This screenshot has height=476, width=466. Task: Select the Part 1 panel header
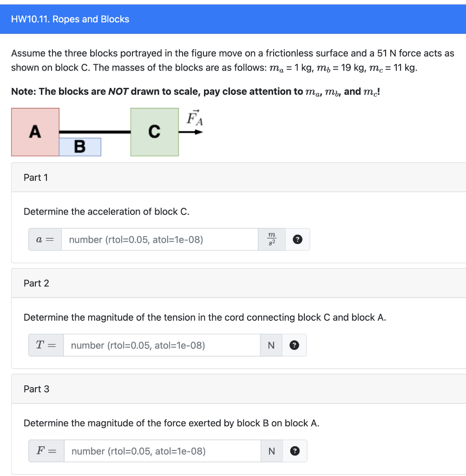click(x=238, y=177)
